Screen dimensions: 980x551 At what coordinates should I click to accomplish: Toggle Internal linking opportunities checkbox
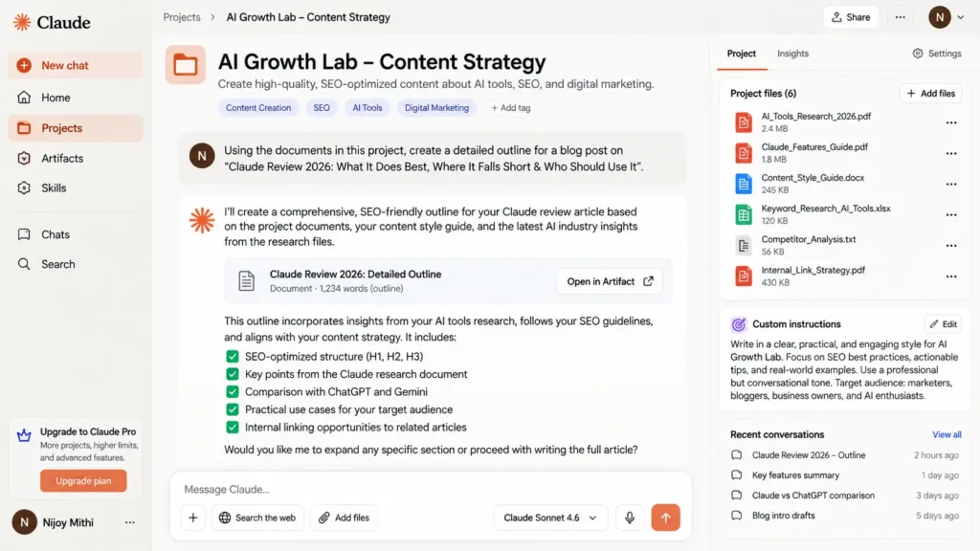click(x=233, y=428)
